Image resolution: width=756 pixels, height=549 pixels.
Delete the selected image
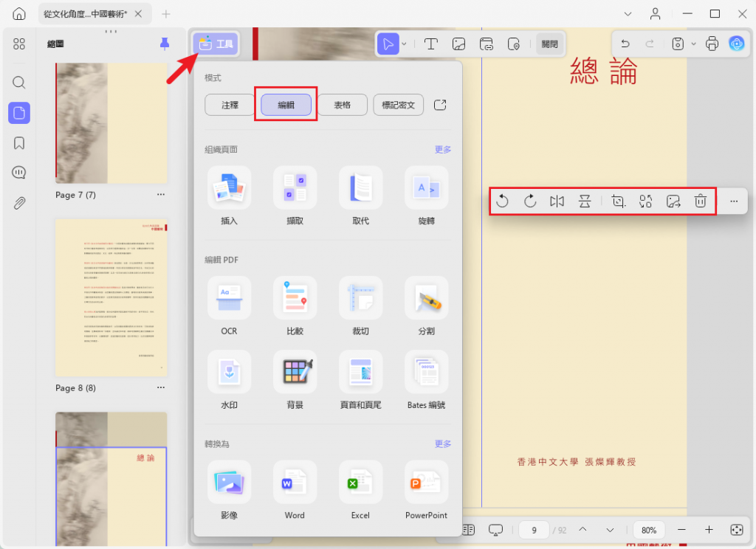[x=701, y=201]
